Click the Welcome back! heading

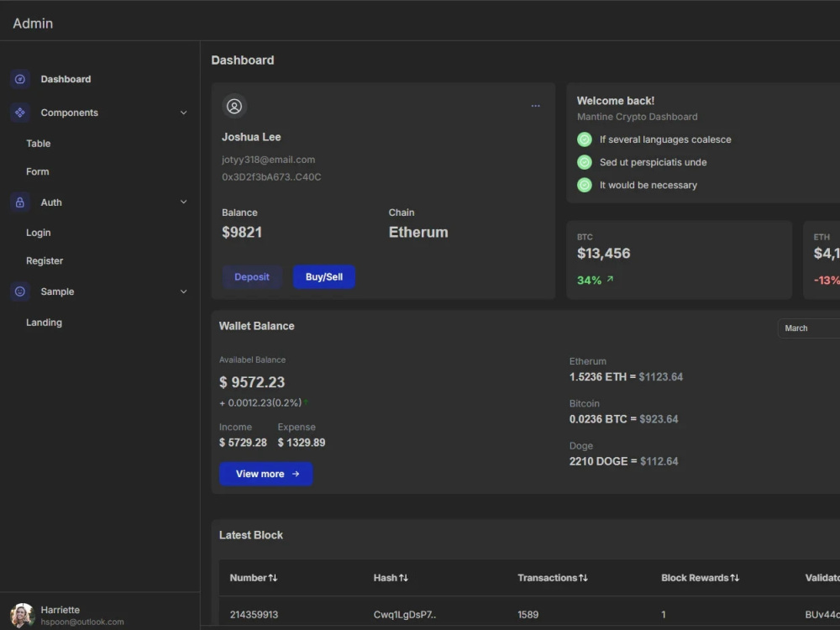(x=616, y=101)
